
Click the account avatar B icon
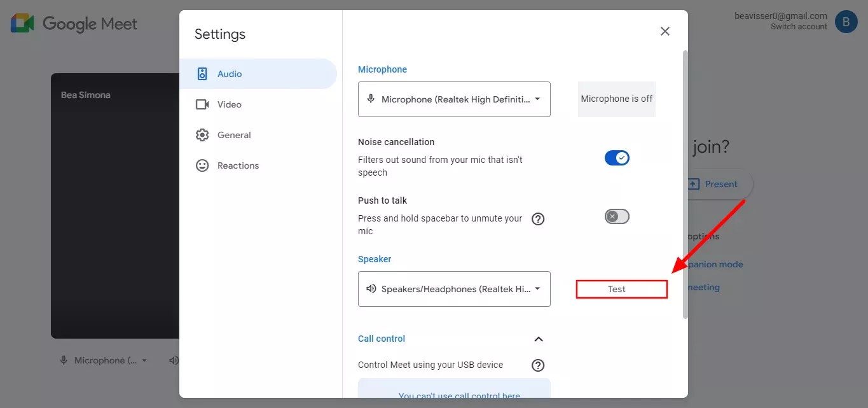(x=846, y=22)
